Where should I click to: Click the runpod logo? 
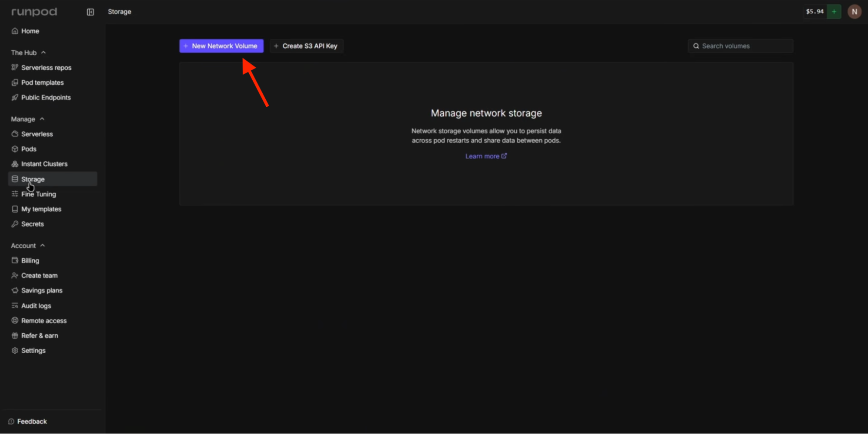click(x=34, y=12)
